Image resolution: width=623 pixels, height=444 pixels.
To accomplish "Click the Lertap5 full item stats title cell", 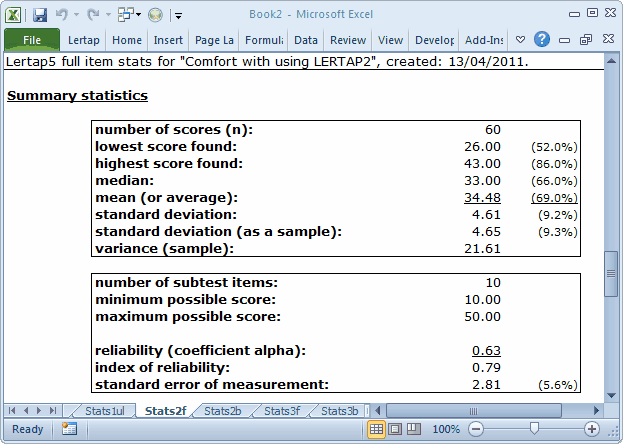I will click(x=267, y=62).
